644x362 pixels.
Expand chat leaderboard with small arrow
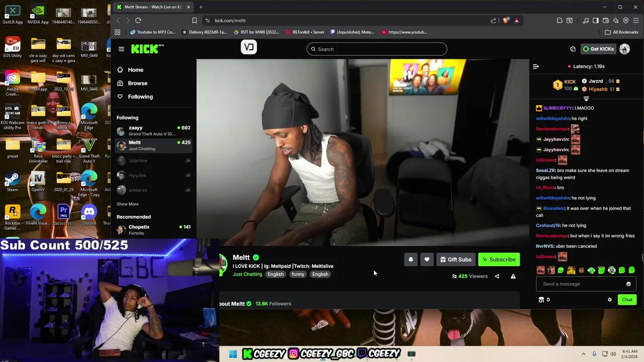click(586, 99)
